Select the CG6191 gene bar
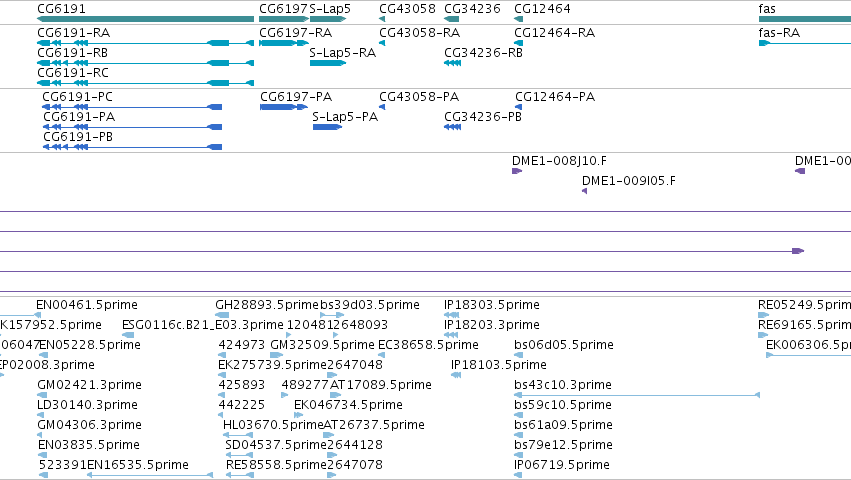Image resolution: width=851 pixels, height=480 pixels. 145,19
